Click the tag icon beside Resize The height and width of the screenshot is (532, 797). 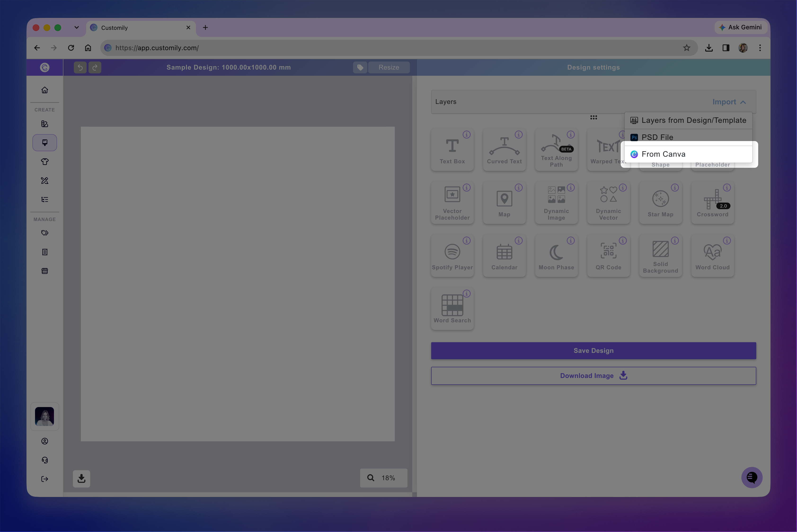point(360,67)
